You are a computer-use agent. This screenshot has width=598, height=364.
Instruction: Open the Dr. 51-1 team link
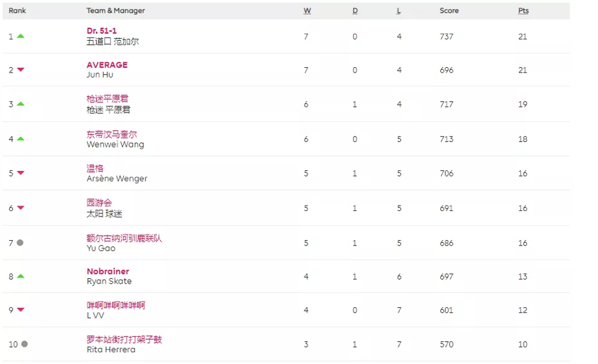coord(102,30)
